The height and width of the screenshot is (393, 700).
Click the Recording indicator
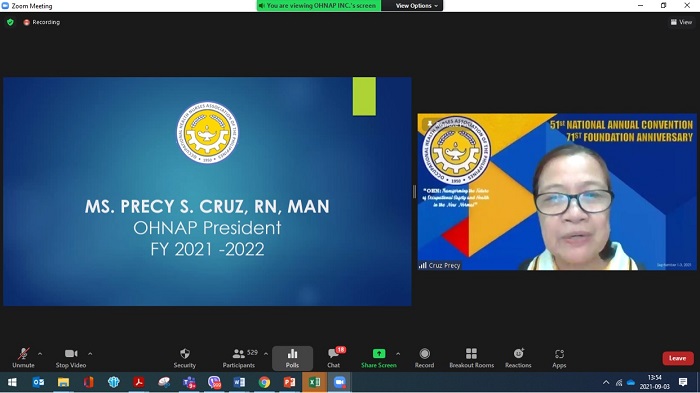pos(42,22)
